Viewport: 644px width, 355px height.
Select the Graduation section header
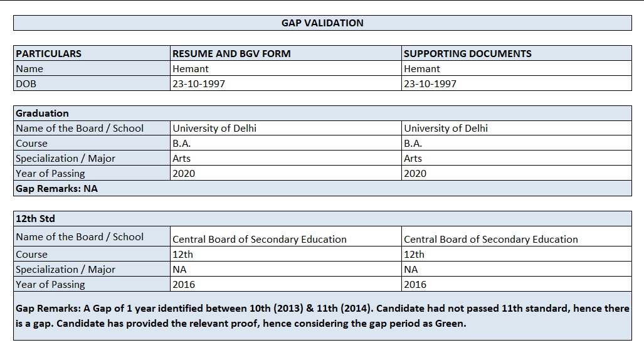[42, 114]
